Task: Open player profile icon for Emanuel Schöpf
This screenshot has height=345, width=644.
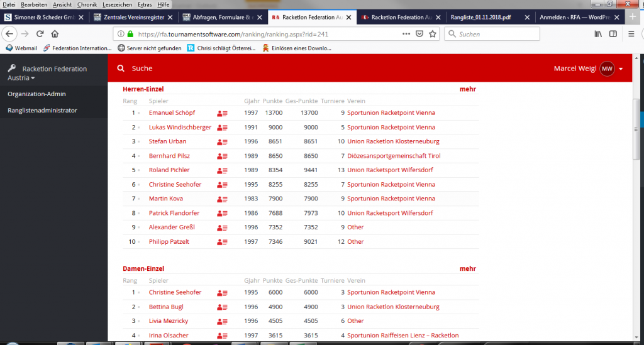Action: tap(222, 113)
